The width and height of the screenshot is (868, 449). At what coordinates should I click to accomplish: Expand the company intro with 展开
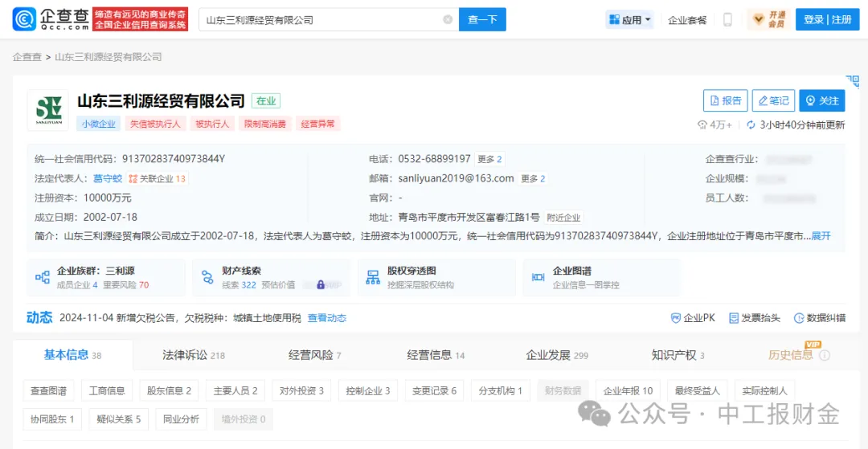point(821,236)
